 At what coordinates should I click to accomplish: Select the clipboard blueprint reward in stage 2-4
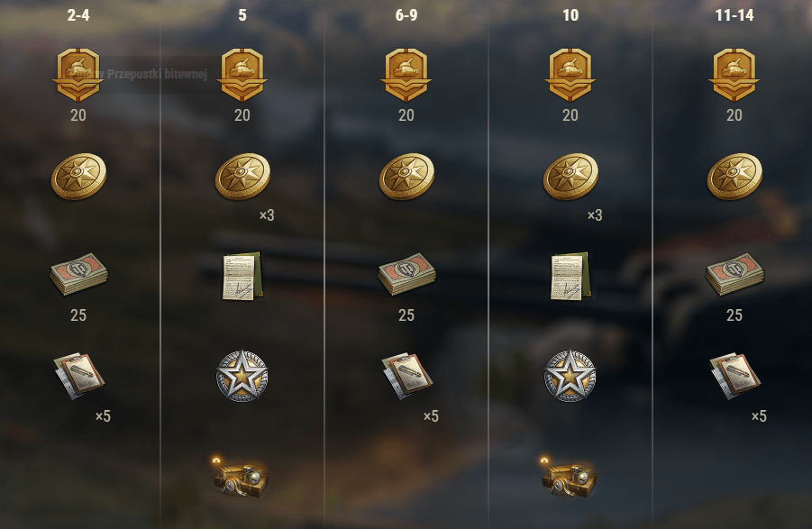click(78, 376)
